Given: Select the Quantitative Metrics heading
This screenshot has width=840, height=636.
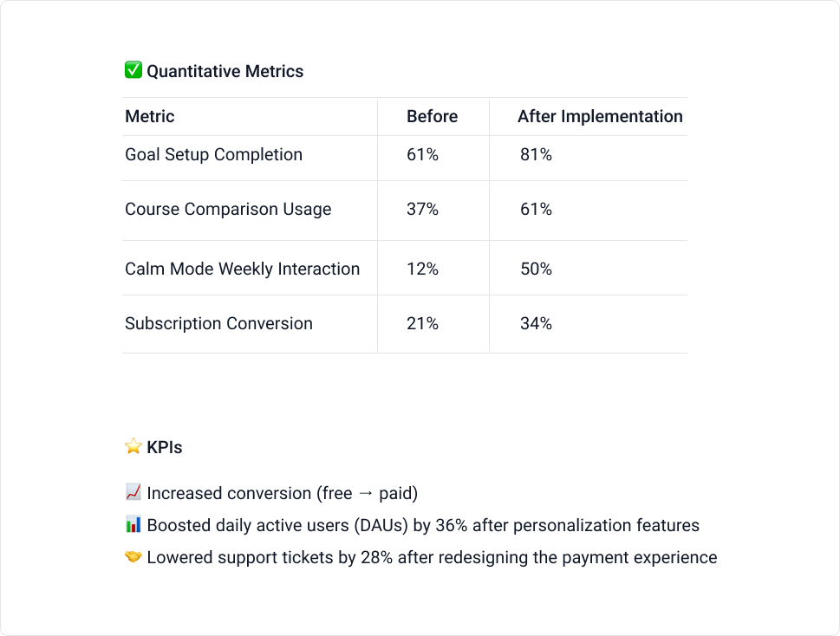Looking at the screenshot, I should tap(225, 71).
